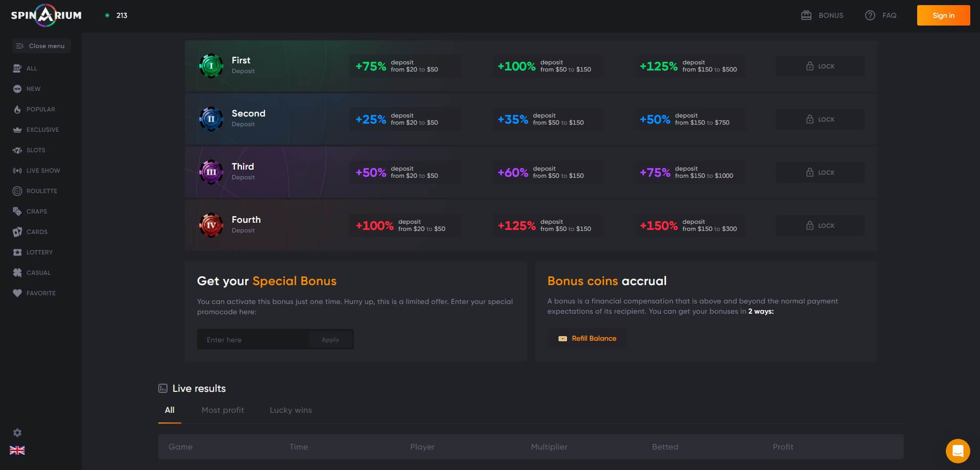Switch to the Most profit tab
The height and width of the screenshot is (470, 980).
tap(223, 410)
